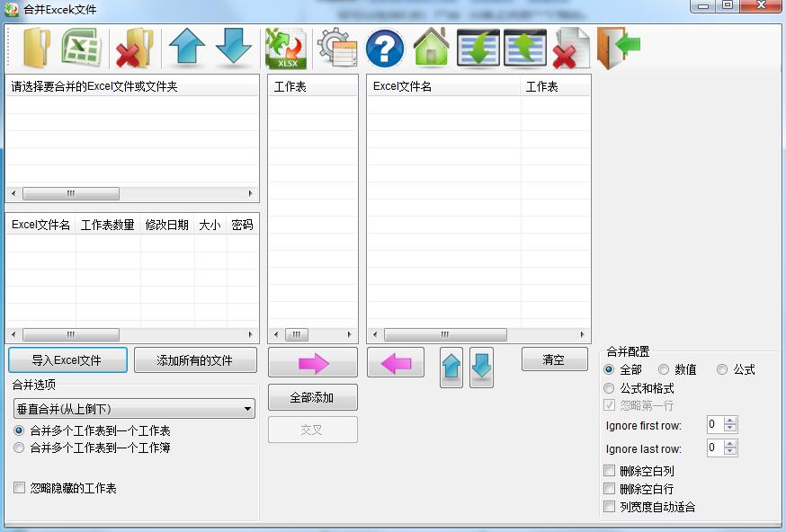Click Excel文件名 header in file details table
Screen dimensions: 786x532
coord(41,225)
